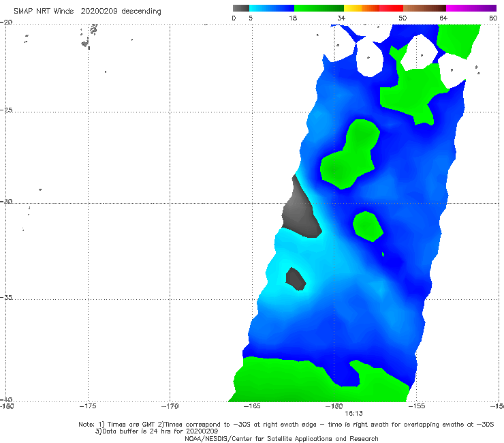
Task: Click the large gray low-wind patch near -30 latitude
Action: [x=300, y=209]
